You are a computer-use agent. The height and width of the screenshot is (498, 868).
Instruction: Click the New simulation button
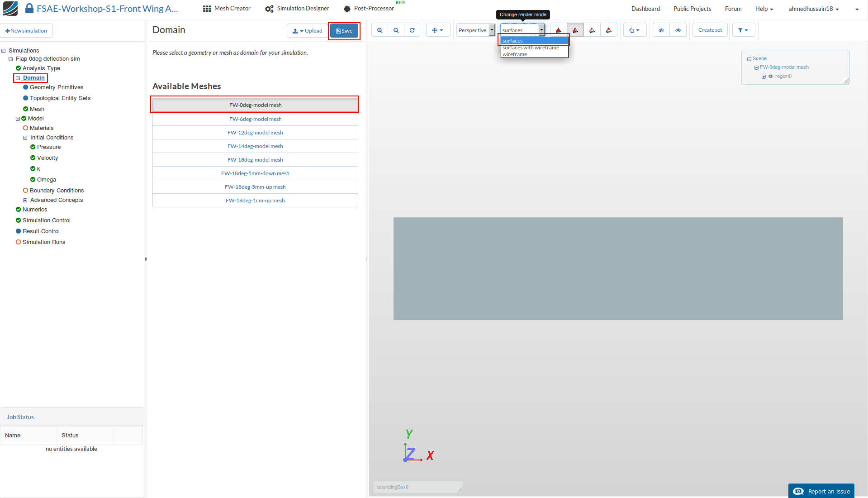26,31
